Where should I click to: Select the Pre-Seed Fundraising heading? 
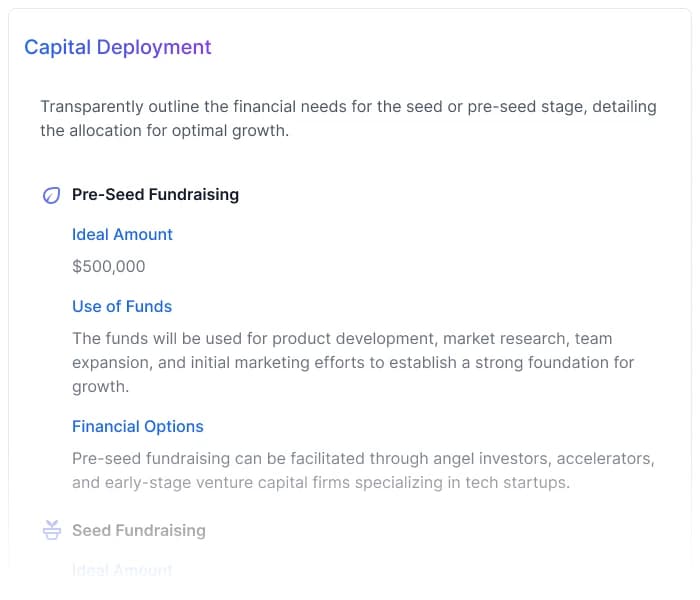tap(155, 194)
